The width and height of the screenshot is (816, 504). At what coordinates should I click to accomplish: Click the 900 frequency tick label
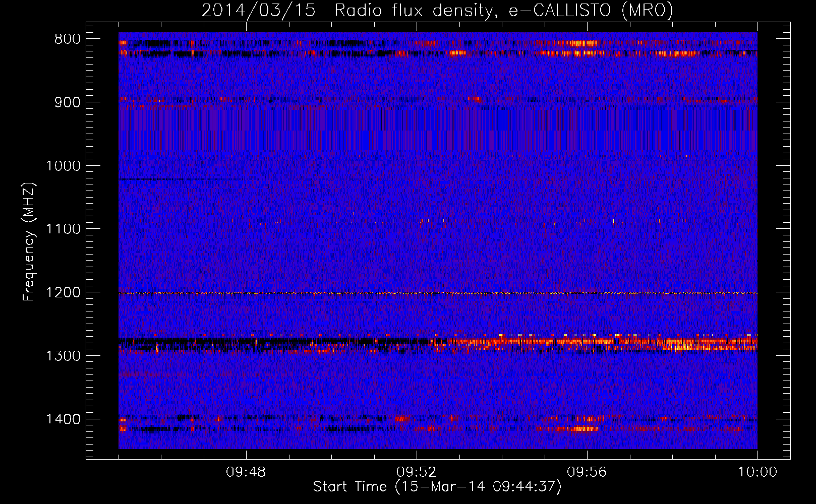pos(67,102)
